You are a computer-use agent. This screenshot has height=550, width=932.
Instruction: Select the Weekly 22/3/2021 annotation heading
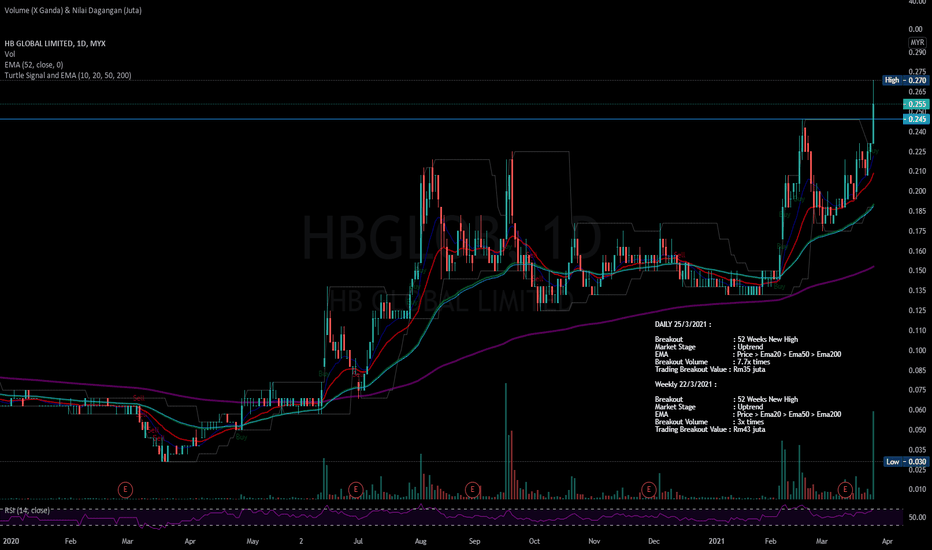tap(685, 385)
